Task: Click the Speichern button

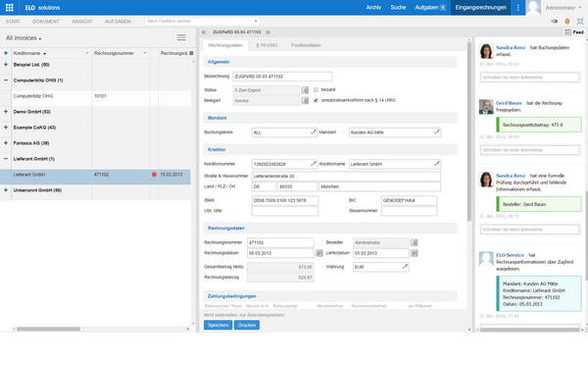Action: [218, 325]
